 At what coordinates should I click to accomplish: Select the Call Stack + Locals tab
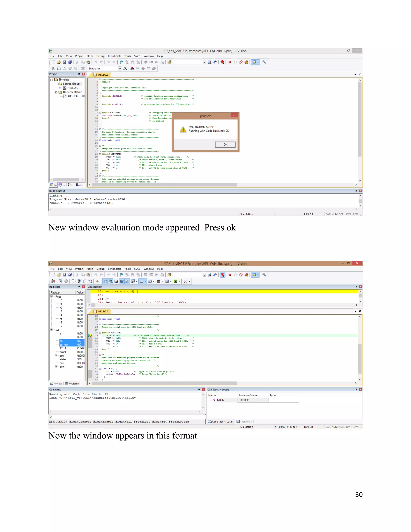click(221, 421)
